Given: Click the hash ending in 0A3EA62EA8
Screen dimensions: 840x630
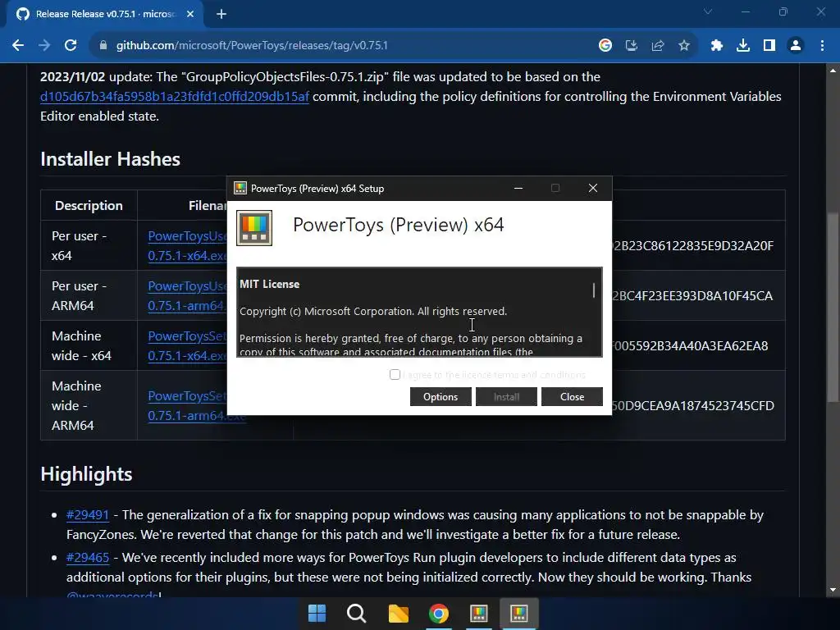Looking at the screenshot, I should coord(691,345).
